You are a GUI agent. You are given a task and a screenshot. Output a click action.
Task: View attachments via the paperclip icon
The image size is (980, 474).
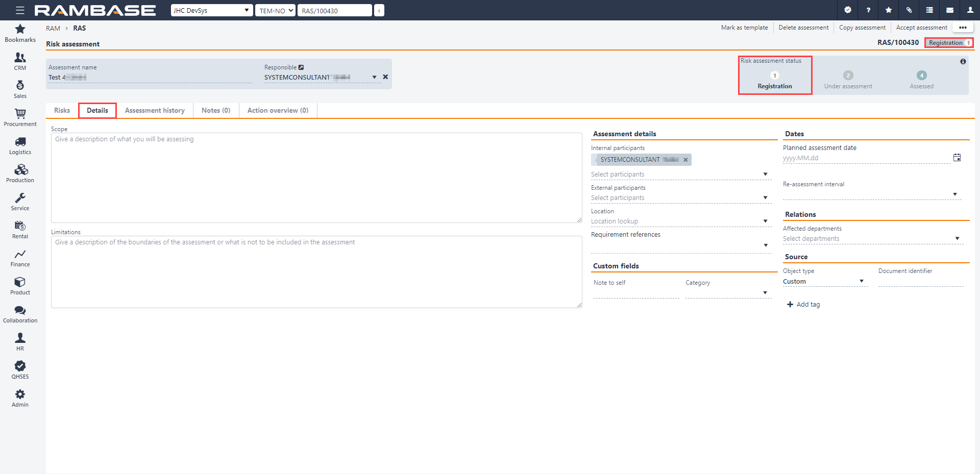pyautogui.click(x=909, y=10)
